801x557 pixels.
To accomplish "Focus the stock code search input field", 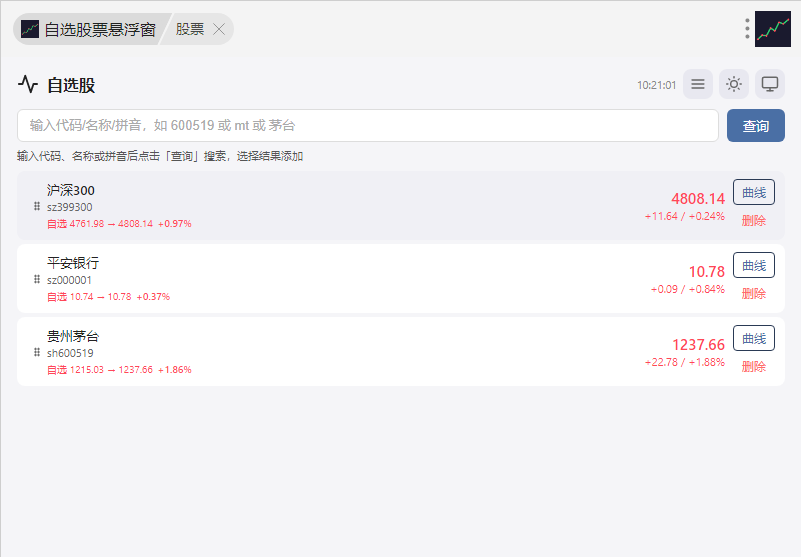I will point(368,125).
